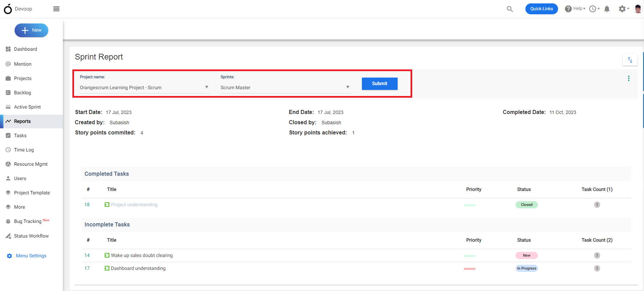The width and height of the screenshot is (644, 291).
Task: Open the search magnifier icon
Action: click(510, 9)
